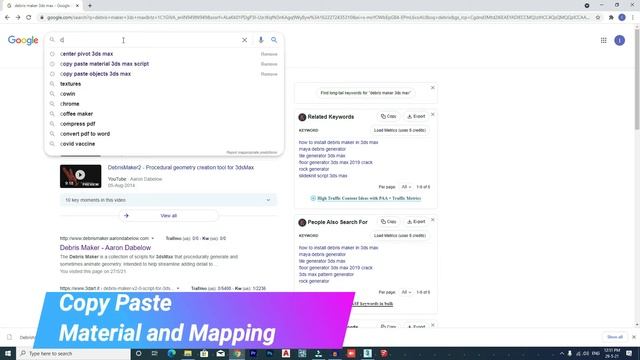This screenshot has width=640, height=360.
Task: Open the Google apps grid
Action: (x=604, y=40)
